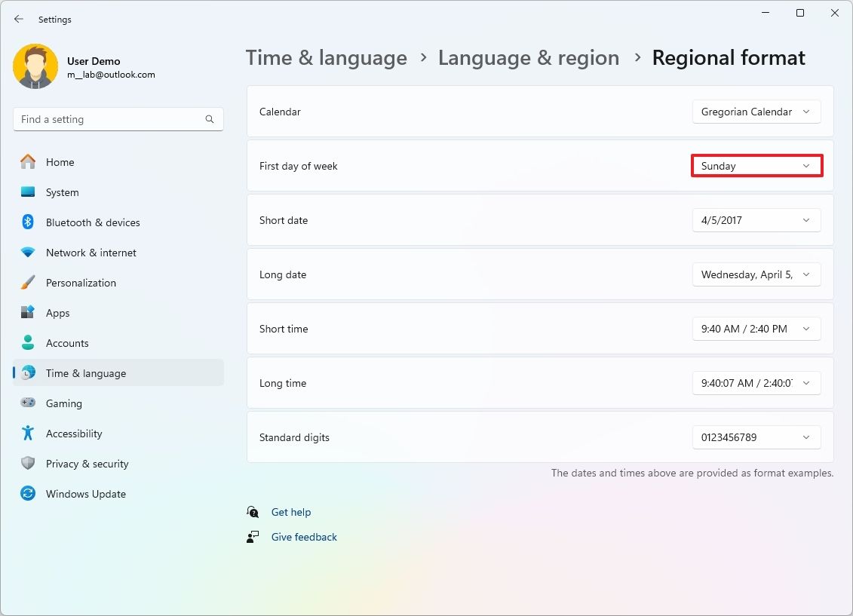Check for updates via Windows Update
Viewport: 853px width, 616px height.
(x=85, y=494)
